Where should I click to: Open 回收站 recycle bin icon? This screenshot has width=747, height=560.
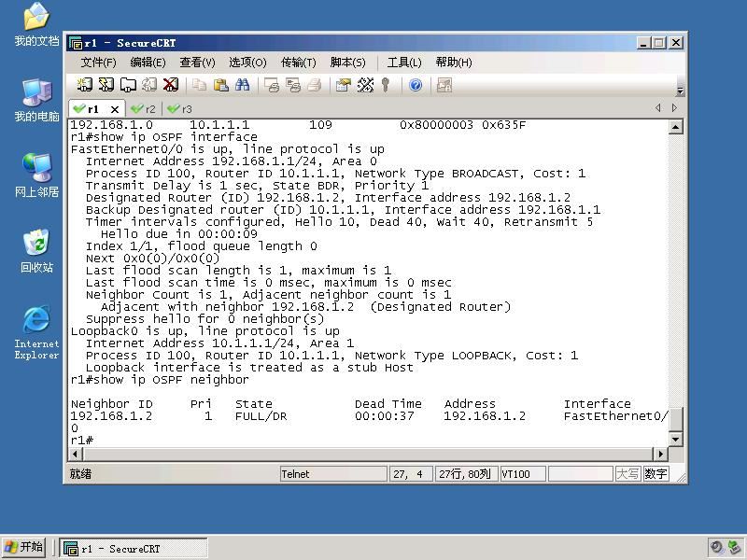point(36,250)
